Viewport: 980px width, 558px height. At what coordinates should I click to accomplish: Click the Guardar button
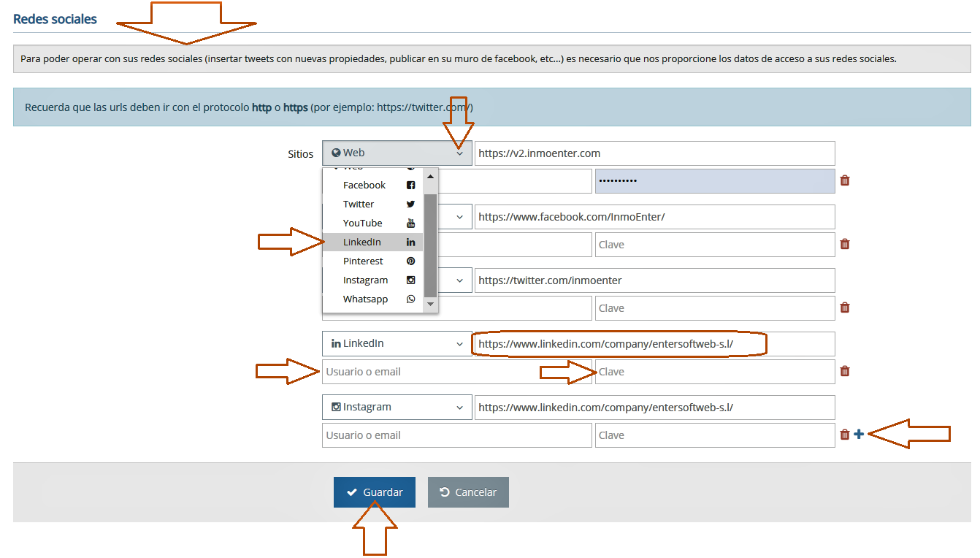point(375,492)
